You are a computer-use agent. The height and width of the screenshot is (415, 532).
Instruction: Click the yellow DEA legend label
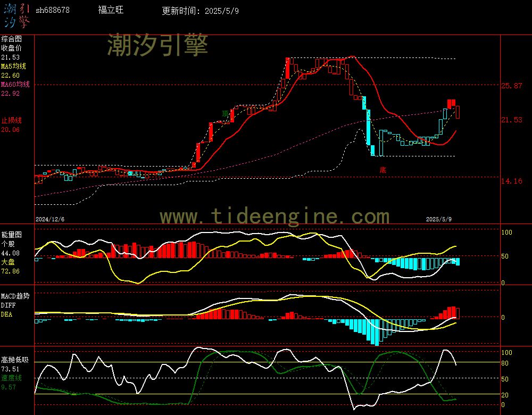[6, 314]
